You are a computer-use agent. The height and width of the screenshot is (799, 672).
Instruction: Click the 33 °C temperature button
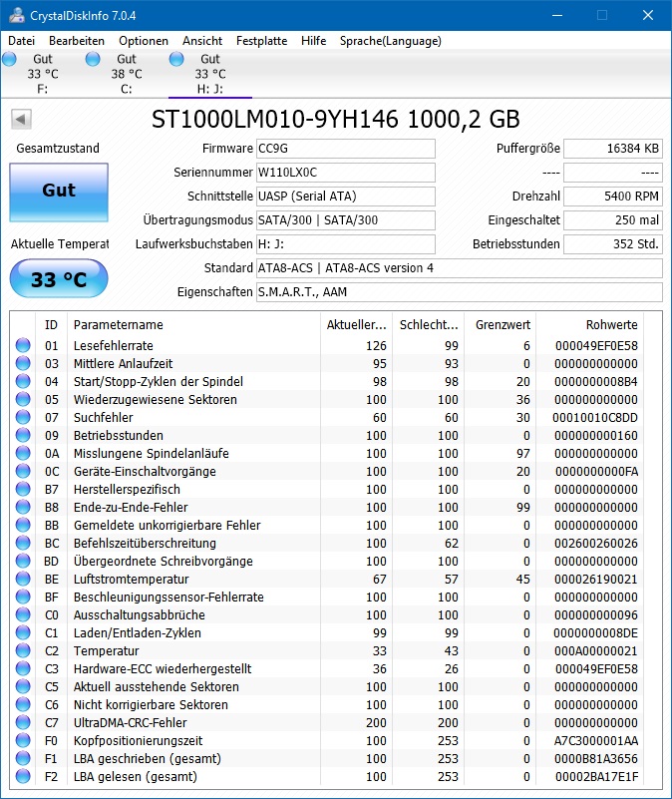[59, 278]
